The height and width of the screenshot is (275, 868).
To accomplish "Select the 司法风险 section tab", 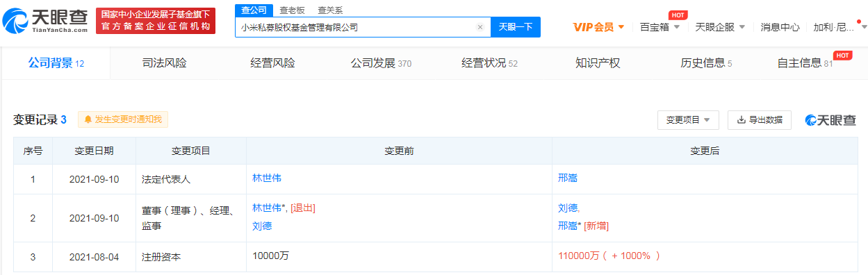I will (x=164, y=63).
